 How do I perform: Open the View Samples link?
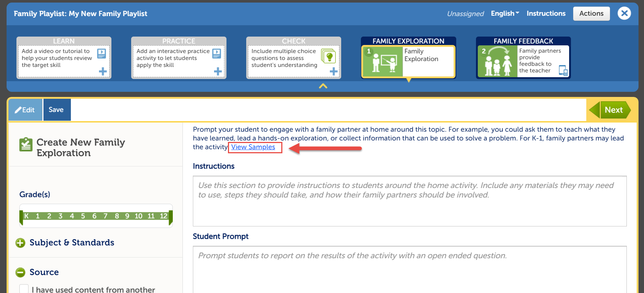(x=253, y=147)
